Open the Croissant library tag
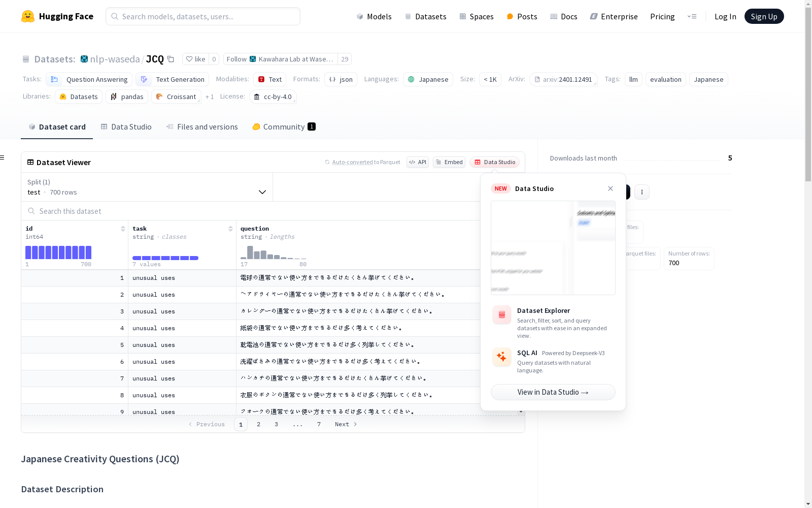 point(176,97)
